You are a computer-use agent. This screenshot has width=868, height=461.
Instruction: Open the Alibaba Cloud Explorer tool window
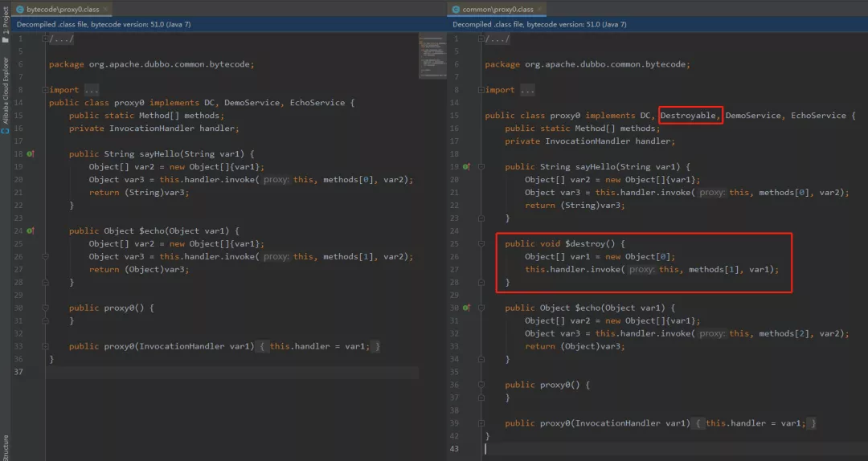(5, 96)
